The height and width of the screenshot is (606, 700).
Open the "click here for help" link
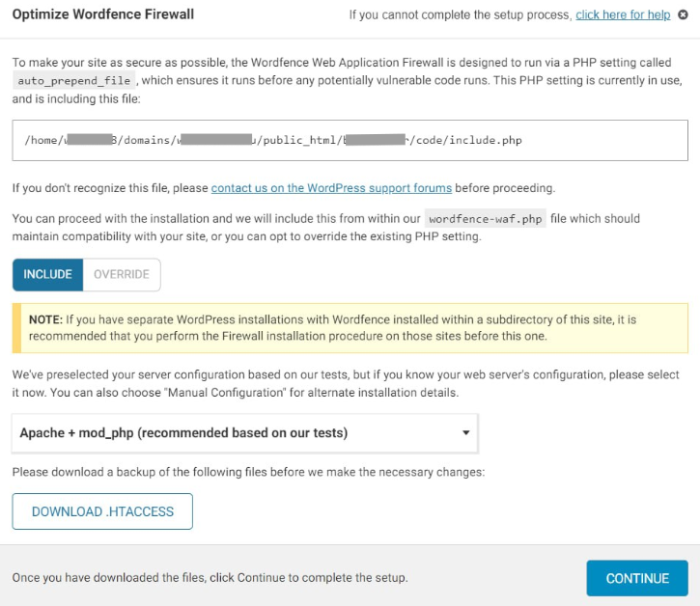pos(623,15)
